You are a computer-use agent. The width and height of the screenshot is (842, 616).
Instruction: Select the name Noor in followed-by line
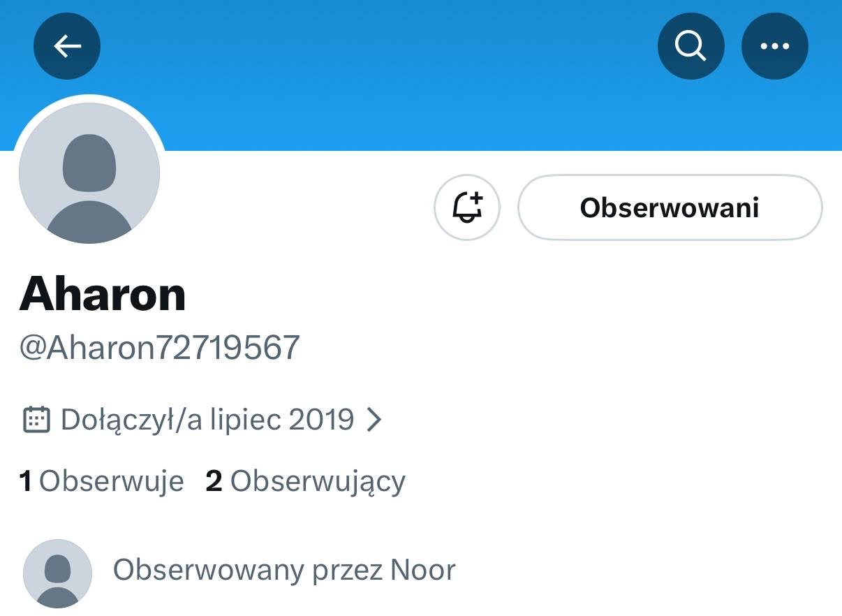[423, 570]
